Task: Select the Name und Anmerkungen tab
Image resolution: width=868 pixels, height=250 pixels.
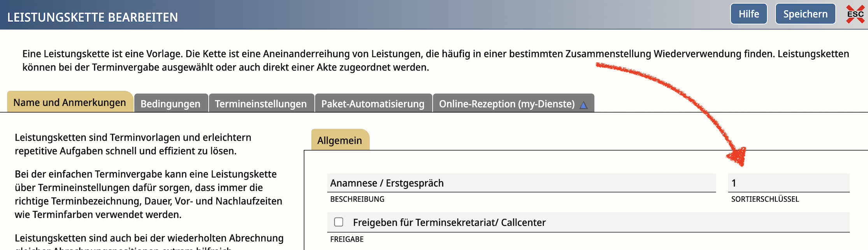Action: click(70, 102)
